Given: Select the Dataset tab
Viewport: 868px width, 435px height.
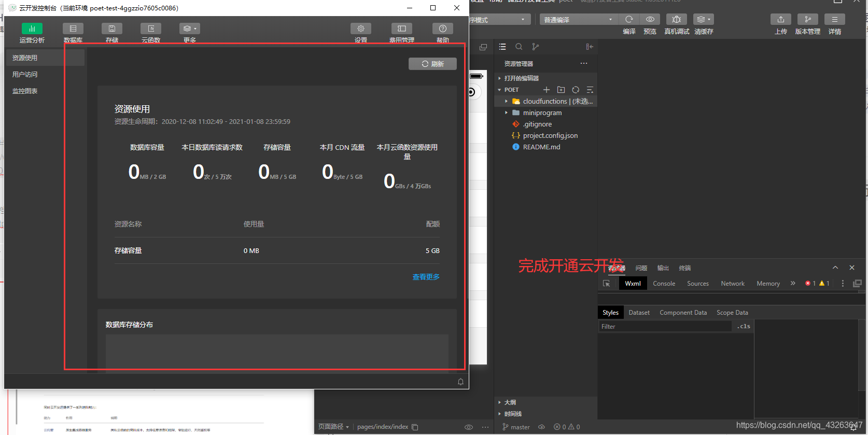Looking at the screenshot, I should click(639, 313).
